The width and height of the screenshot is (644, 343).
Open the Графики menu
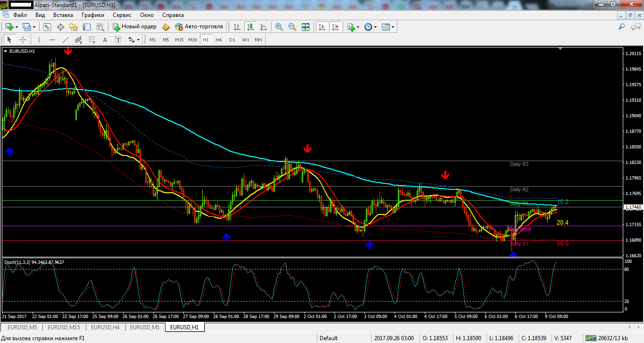point(92,15)
